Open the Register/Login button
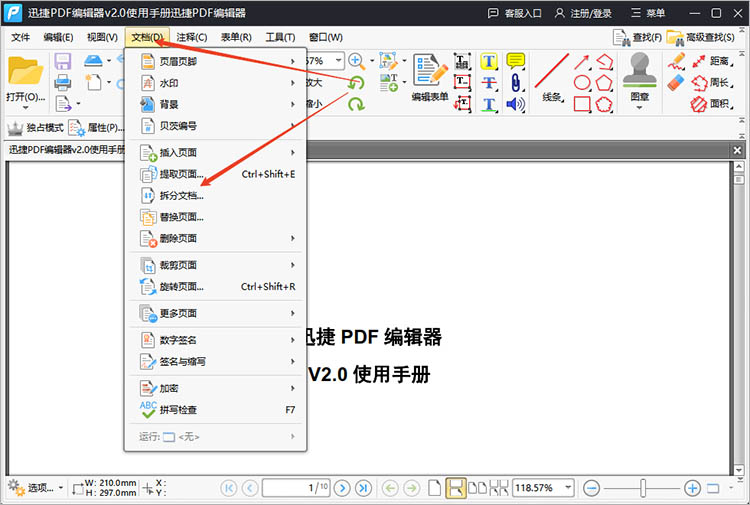 coord(583,13)
